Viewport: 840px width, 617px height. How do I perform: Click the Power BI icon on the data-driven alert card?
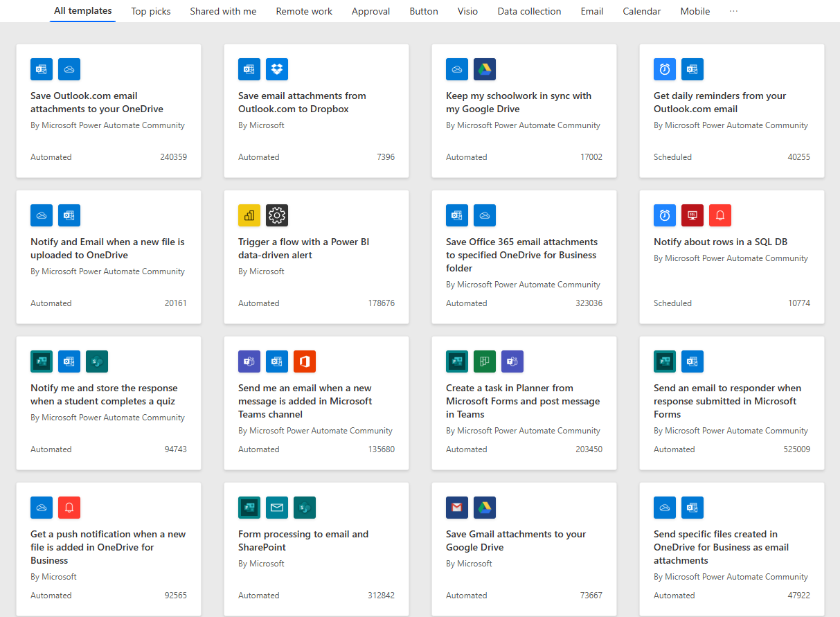coord(249,215)
